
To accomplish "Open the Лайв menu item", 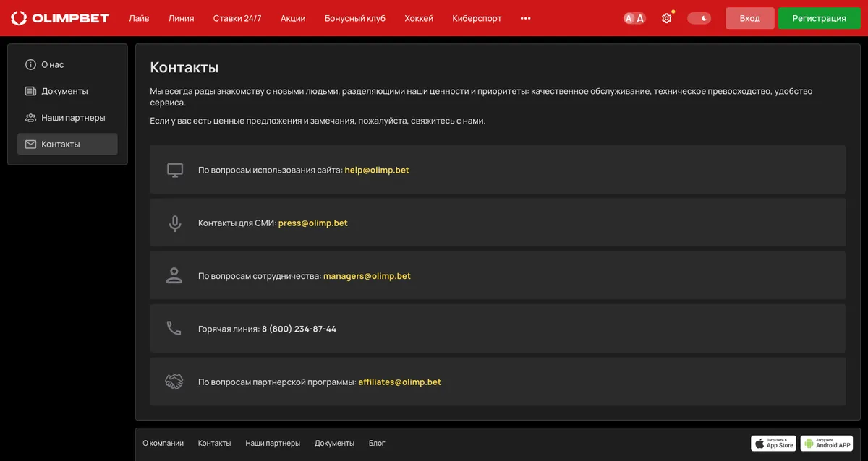I will pyautogui.click(x=139, y=18).
